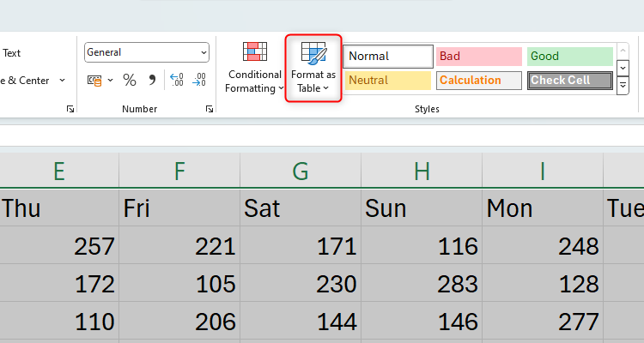Viewport: 644px width, 343px height.
Task: Select cell containing 110
Action: click(59, 321)
